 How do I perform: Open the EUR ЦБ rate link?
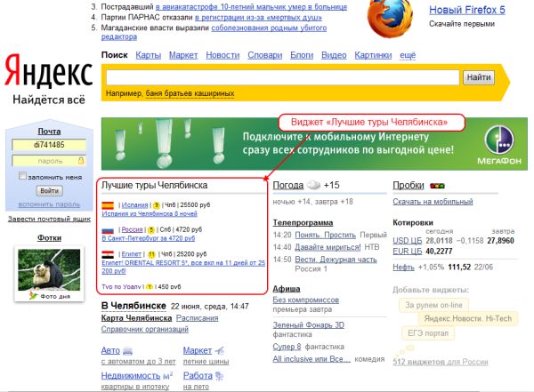(408, 252)
